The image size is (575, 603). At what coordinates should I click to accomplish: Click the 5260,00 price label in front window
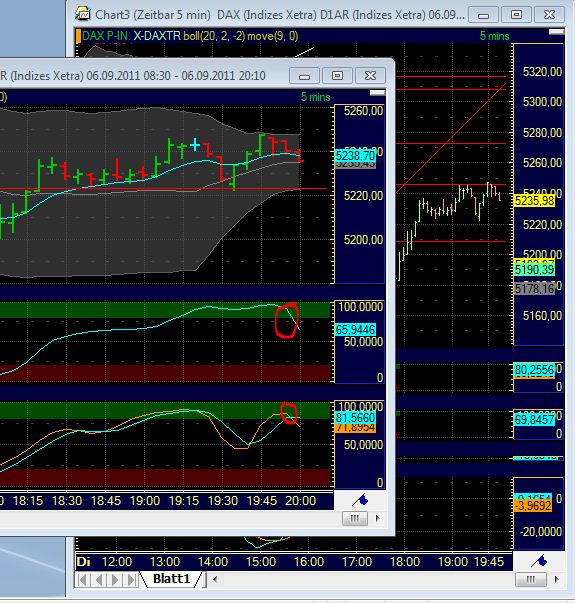[x=363, y=111]
